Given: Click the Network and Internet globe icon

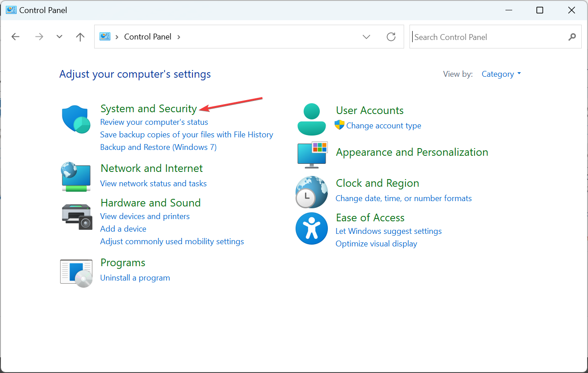Looking at the screenshot, I should click(x=76, y=177).
